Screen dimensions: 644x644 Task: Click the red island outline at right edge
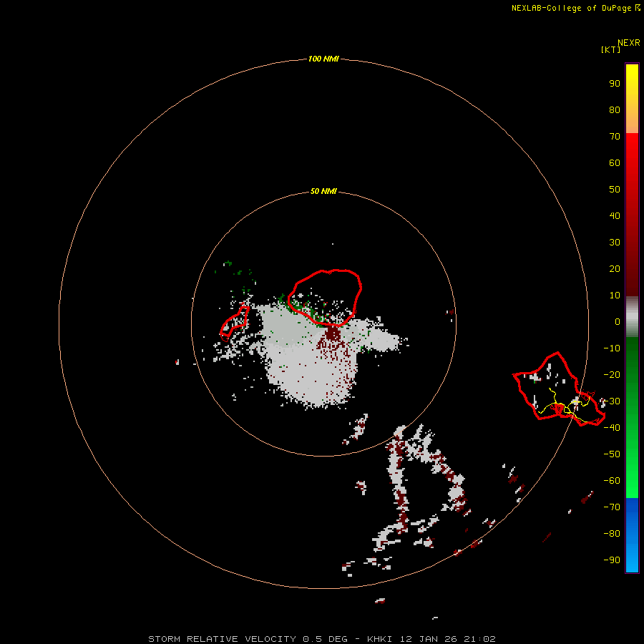pos(559,389)
